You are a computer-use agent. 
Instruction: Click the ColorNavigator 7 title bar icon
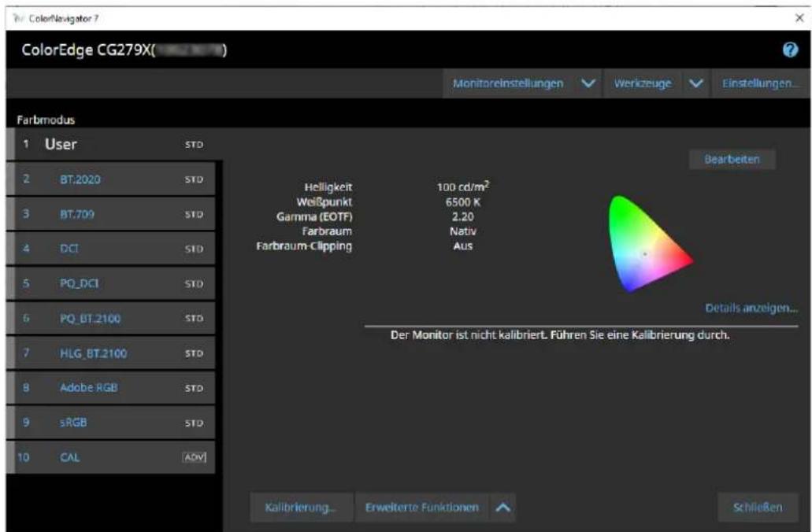(x=19, y=19)
